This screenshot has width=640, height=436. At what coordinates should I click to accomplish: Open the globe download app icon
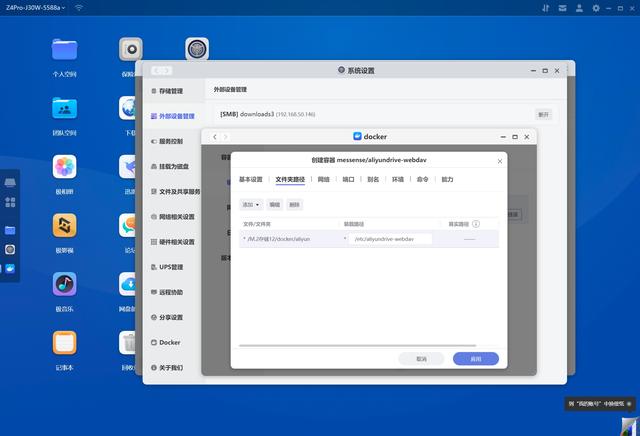pos(127,108)
